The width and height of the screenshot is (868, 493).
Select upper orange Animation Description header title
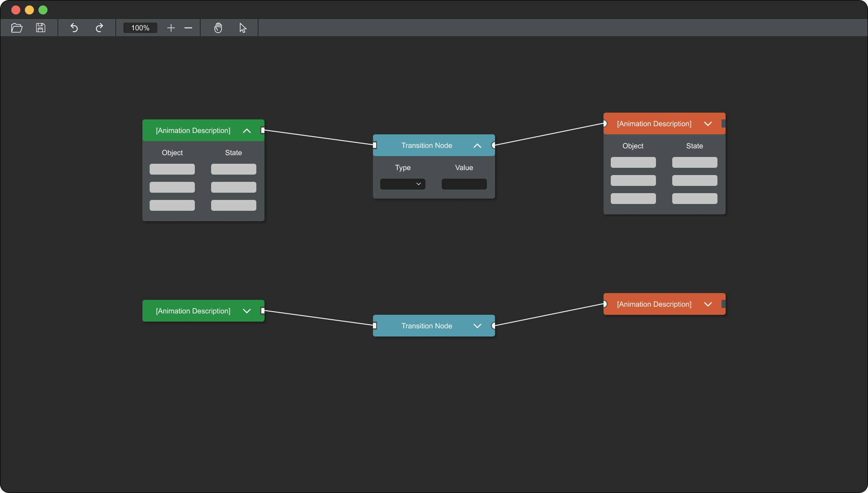(x=654, y=124)
